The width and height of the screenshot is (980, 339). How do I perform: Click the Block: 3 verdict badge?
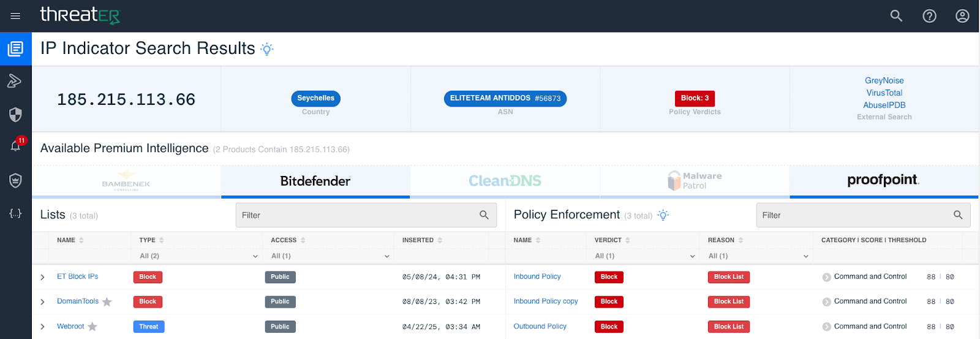[x=695, y=98]
